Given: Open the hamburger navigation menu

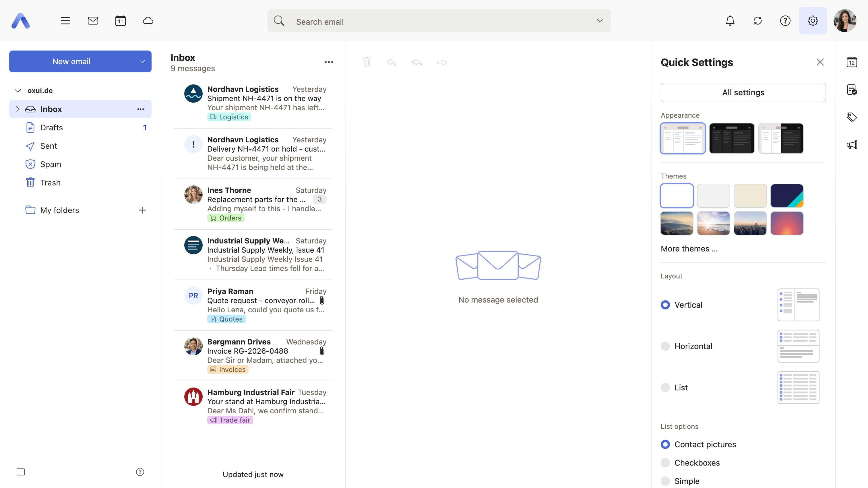Looking at the screenshot, I should click(65, 21).
